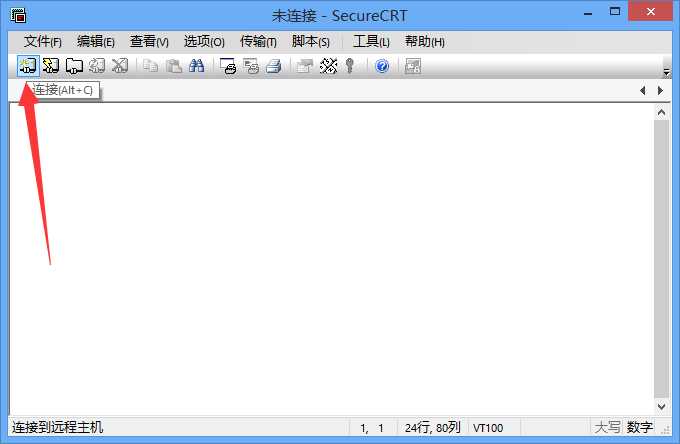The height and width of the screenshot is (444, 680).
Task: Click the key-shaped Public Key icon
Action: tap(350, 66)
